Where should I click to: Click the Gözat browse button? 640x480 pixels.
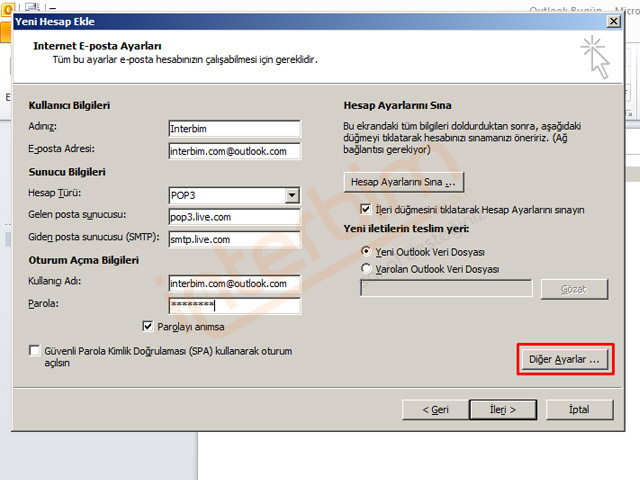point(574,289)
